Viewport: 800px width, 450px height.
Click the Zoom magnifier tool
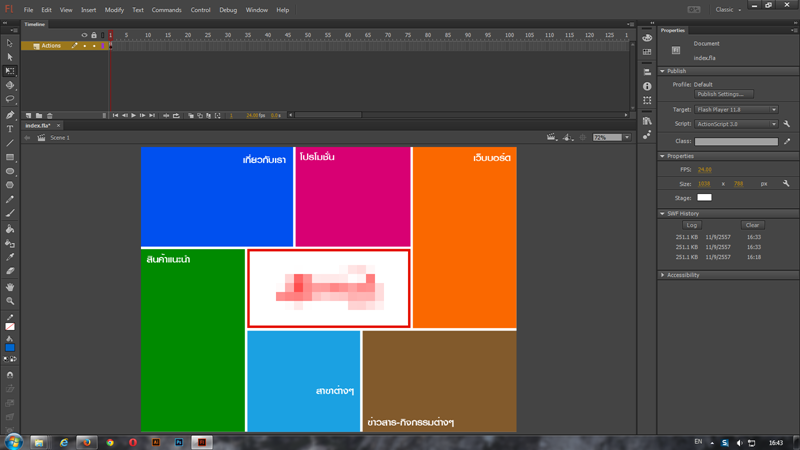pyautogui.click(x=10, y=301)
